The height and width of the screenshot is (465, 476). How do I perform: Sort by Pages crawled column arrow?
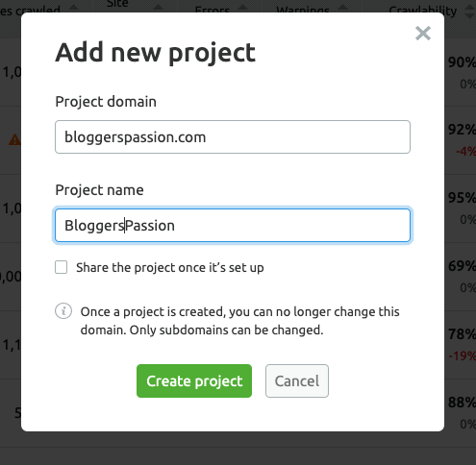[74, 8]
